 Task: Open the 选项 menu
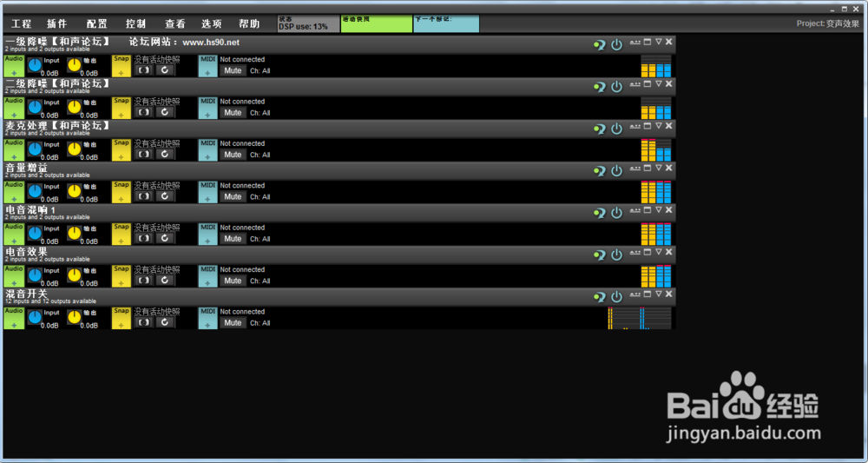click(x=212, y=24)
